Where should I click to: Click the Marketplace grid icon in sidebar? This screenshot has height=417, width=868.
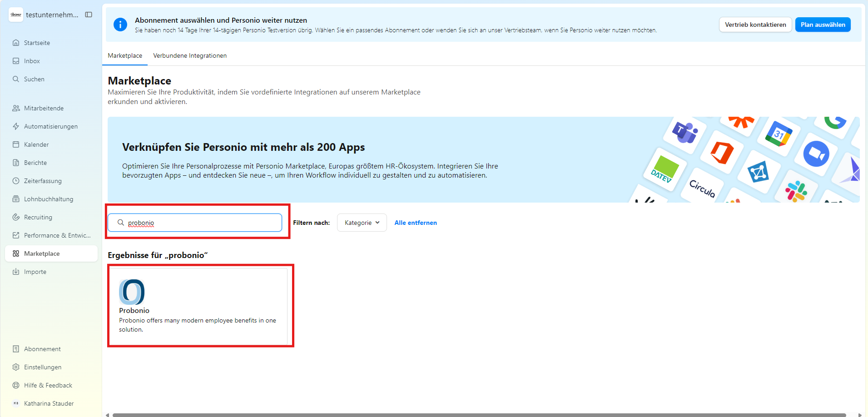(16, 253)
